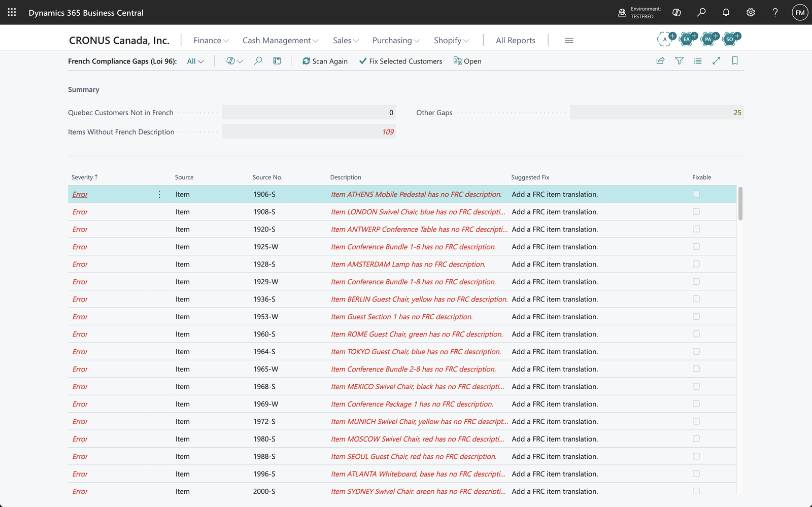
Task: Open the hamburger more-menu icon
Action: coord(569,40)
